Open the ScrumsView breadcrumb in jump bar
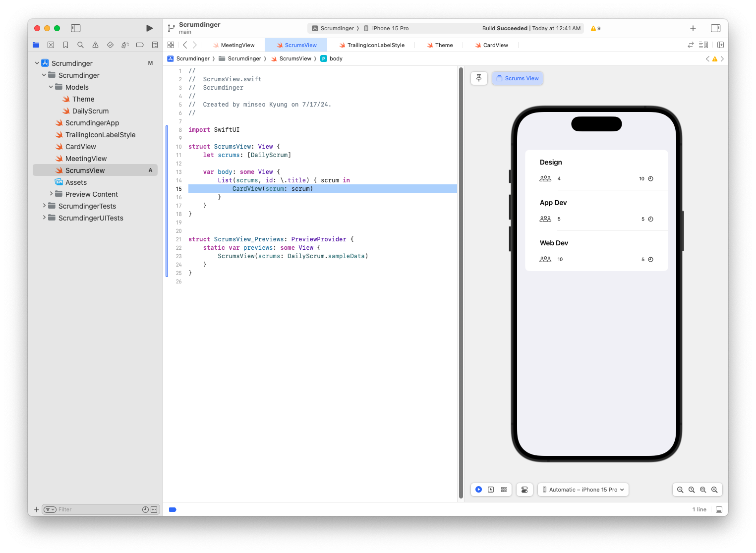 pos(291,58)
